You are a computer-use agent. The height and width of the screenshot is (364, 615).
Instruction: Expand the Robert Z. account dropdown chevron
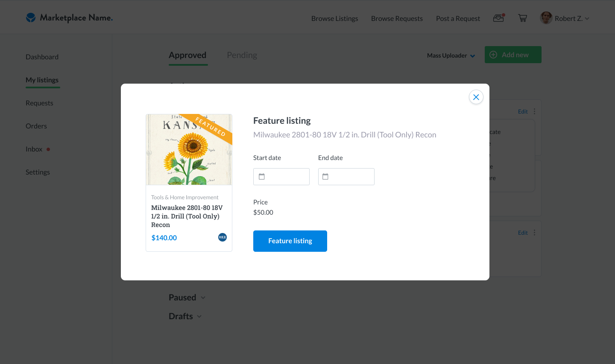point(587,18)
